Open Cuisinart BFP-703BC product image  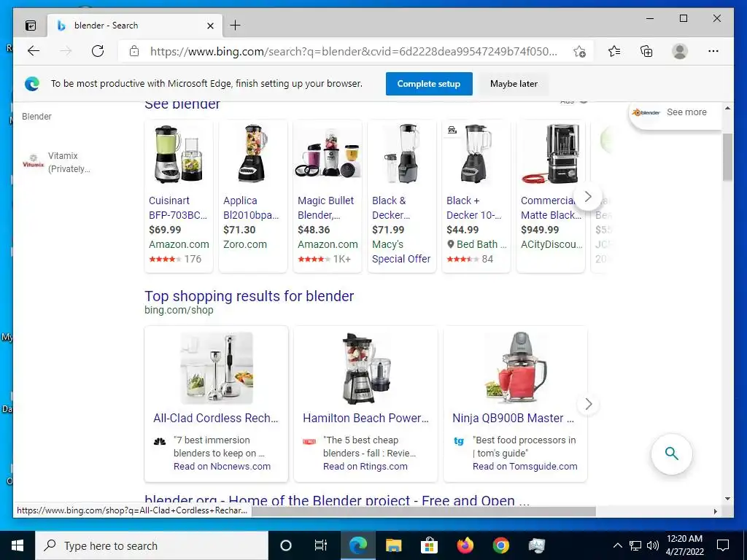[x=179, y=153]
